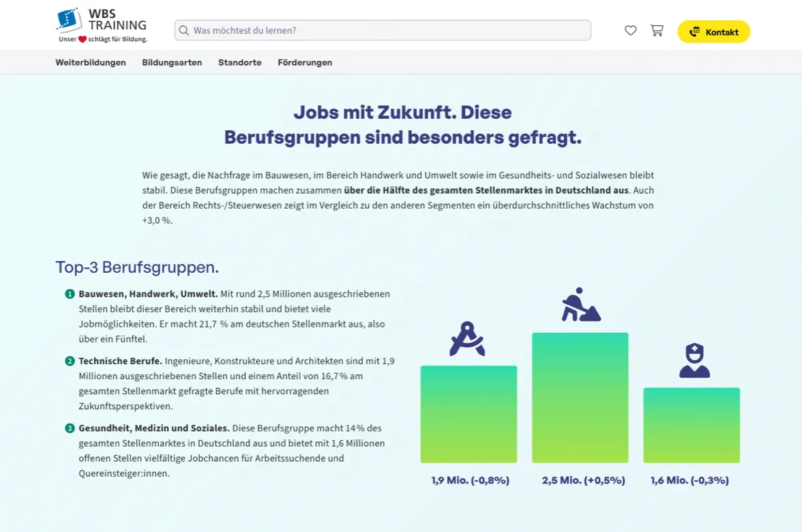This screenshot has height=532, width=802.
Task: Click the WBS Training logo
Action: (x=102, y=26)
